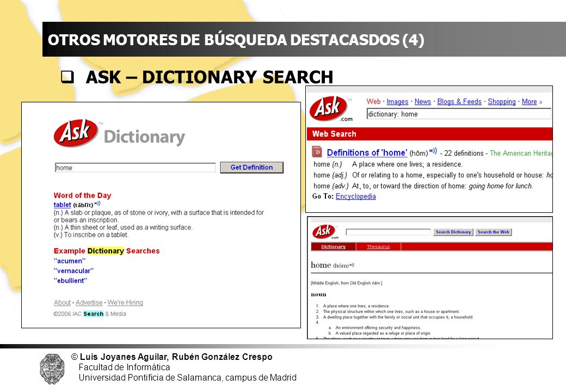Image resolution: width=566 pixels, height=392 pixels.
Task: Click the 'home (n.)' definition row
Action: click(388, 164)
